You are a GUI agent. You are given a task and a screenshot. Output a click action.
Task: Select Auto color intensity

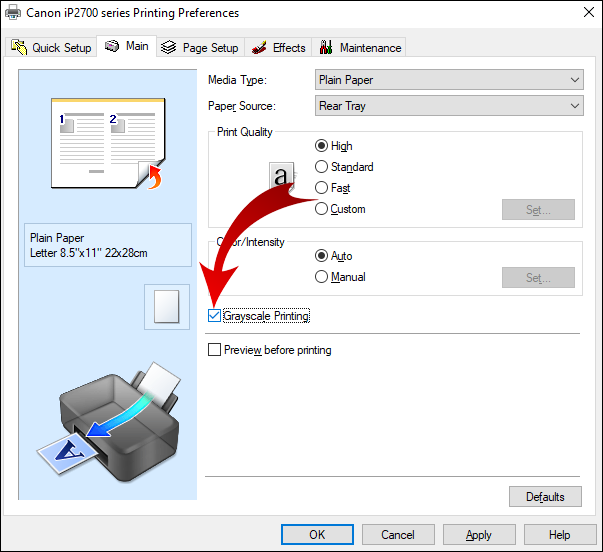(333, 256)
